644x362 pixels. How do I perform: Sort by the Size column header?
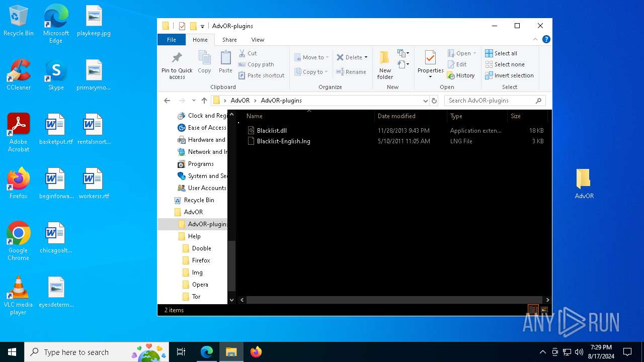click(x=527, y=116)
